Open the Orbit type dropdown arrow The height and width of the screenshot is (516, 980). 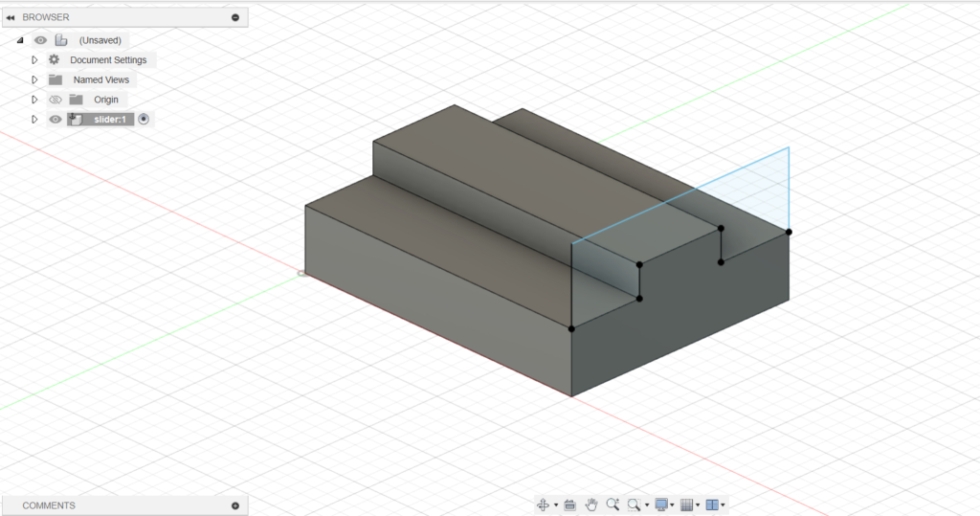click(556, 505)
